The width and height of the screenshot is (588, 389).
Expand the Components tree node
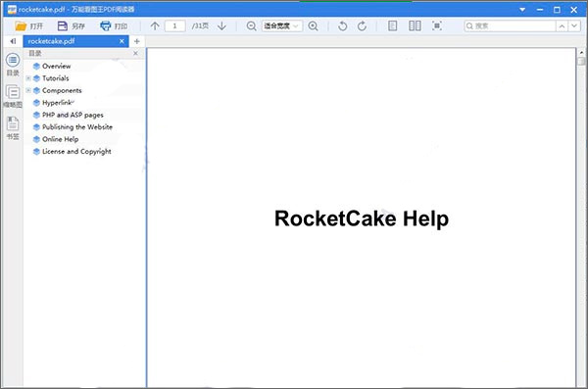28,90
